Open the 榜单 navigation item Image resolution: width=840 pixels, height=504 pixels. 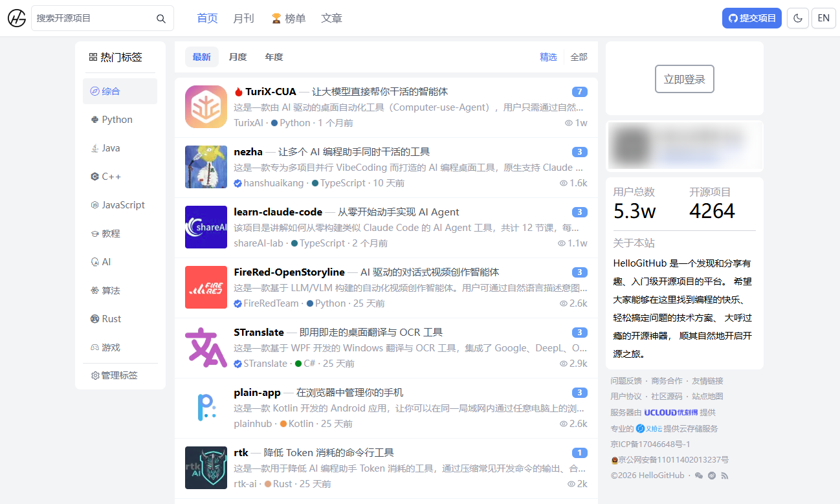(289, 18)
